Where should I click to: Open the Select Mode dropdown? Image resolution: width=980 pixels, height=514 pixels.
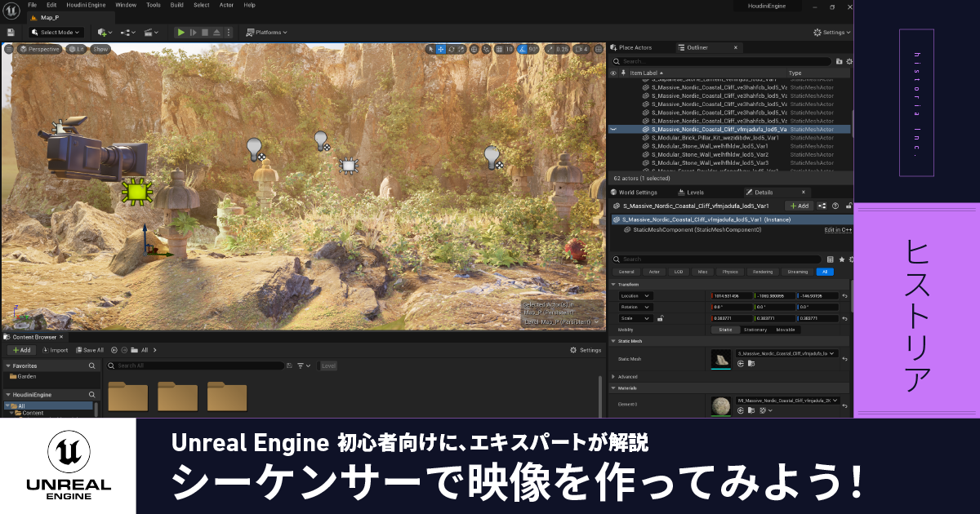[x=57, y=33]
